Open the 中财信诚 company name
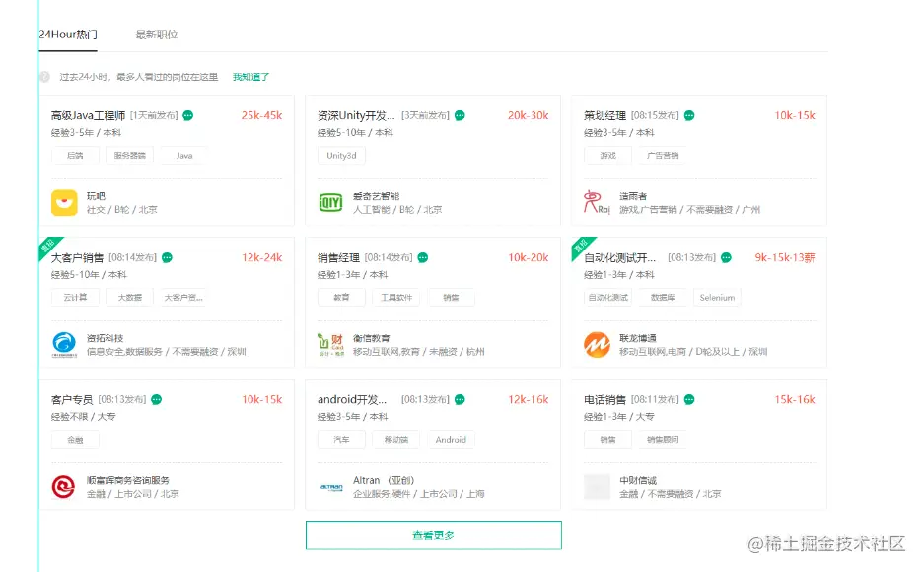The height and width of the screenshot is (572, 924). (x=638, y=480)
